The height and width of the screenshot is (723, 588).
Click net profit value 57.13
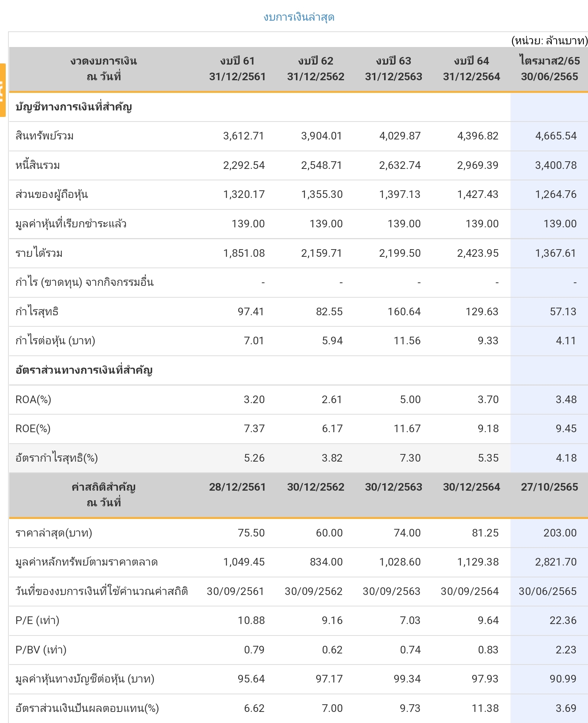(x=563, y=312)
